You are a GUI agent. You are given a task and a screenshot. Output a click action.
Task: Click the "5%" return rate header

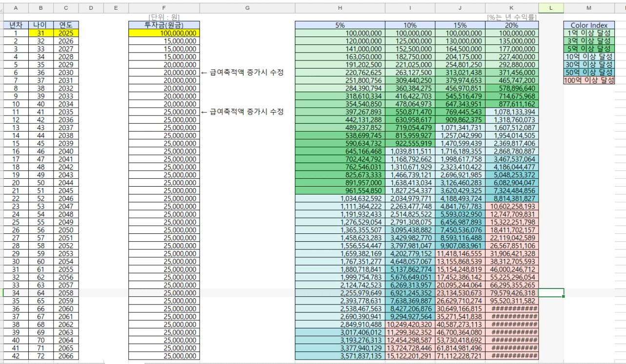point(340,25)
